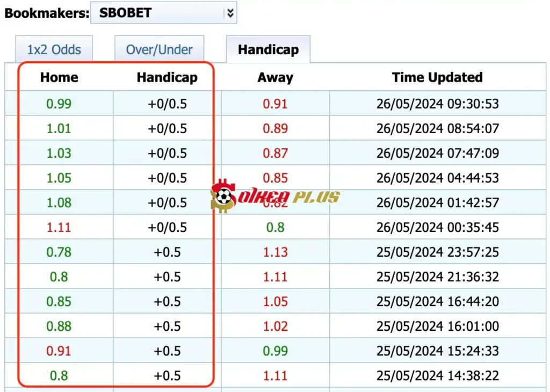Pick the 0.88 home odds cell
The width and height of the screenshot is (550, 392).
click(x=59, y=326)
